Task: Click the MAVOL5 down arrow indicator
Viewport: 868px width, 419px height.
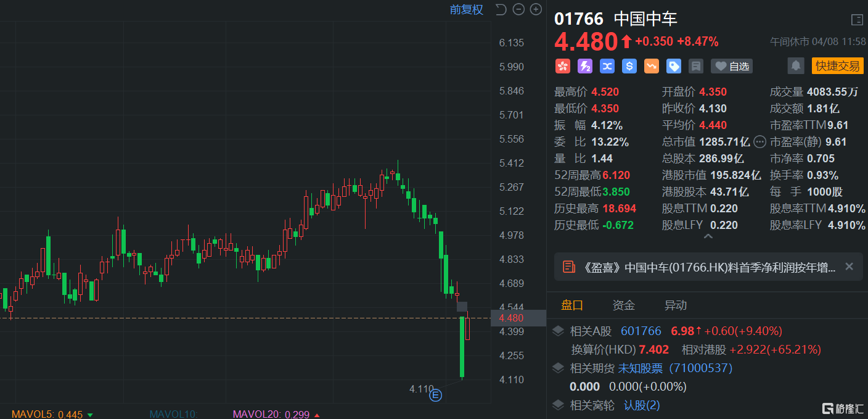Action: 90,415
